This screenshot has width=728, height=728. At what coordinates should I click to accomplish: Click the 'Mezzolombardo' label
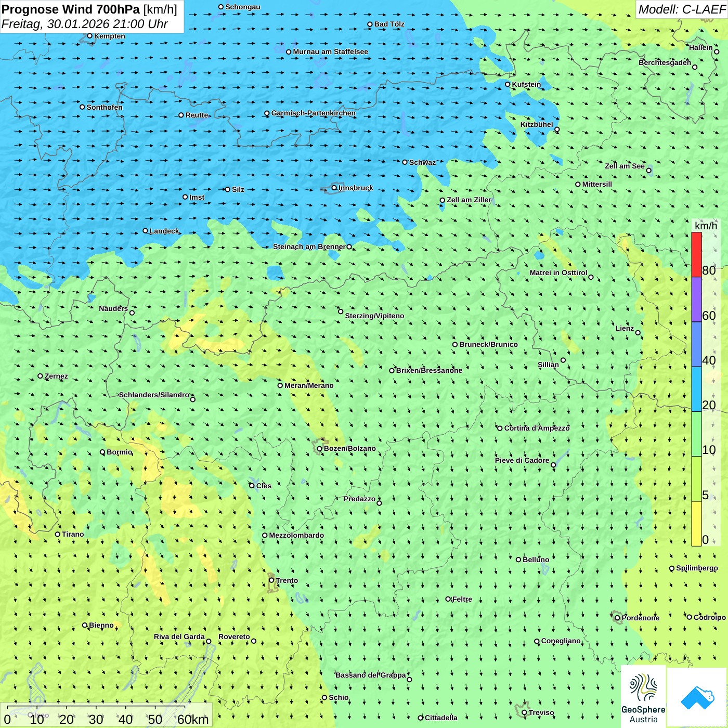click(x=296, y=535)
